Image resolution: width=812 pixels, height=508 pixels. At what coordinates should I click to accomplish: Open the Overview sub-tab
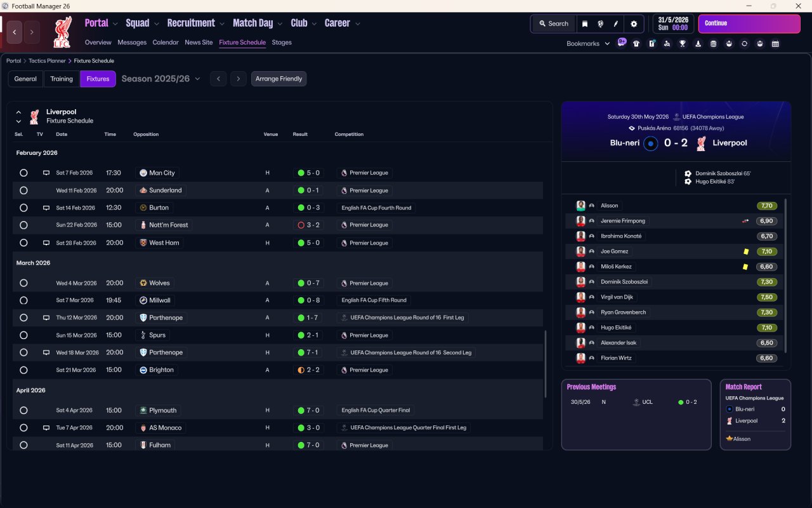pyautogui.click(x=98, y=43)
